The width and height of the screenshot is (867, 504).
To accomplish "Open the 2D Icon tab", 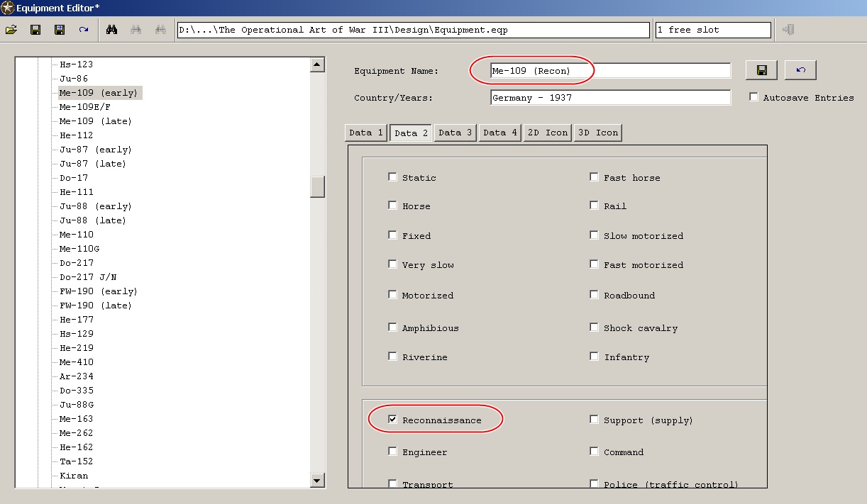I will click(x=547, y=133).
